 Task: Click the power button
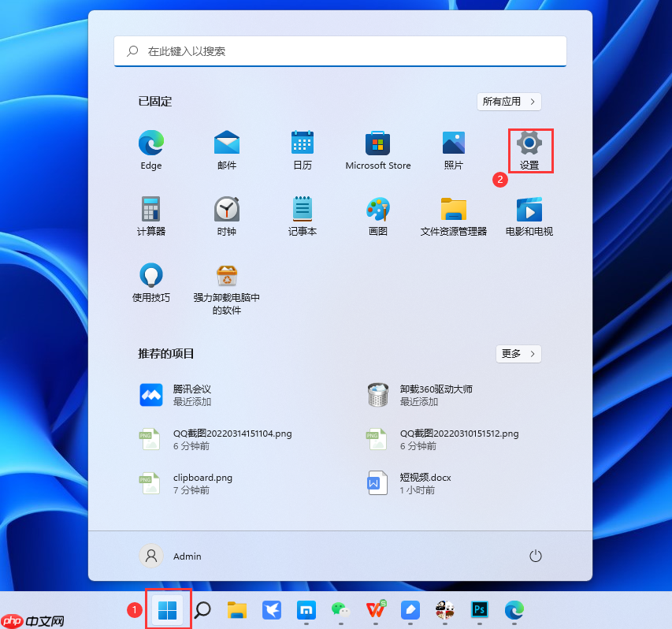pyautogui.click(x=536, y=556)
